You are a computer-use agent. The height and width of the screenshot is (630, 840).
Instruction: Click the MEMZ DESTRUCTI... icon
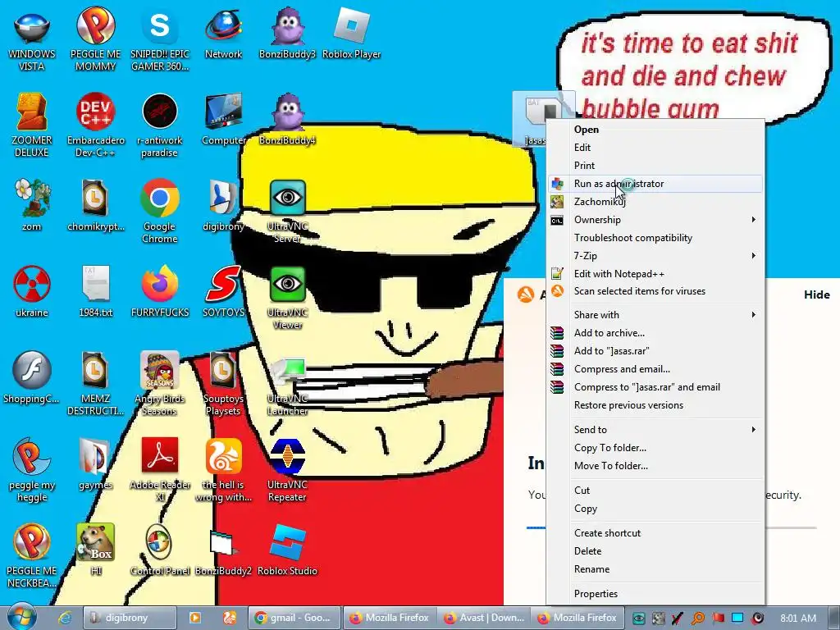click(95, 383)
